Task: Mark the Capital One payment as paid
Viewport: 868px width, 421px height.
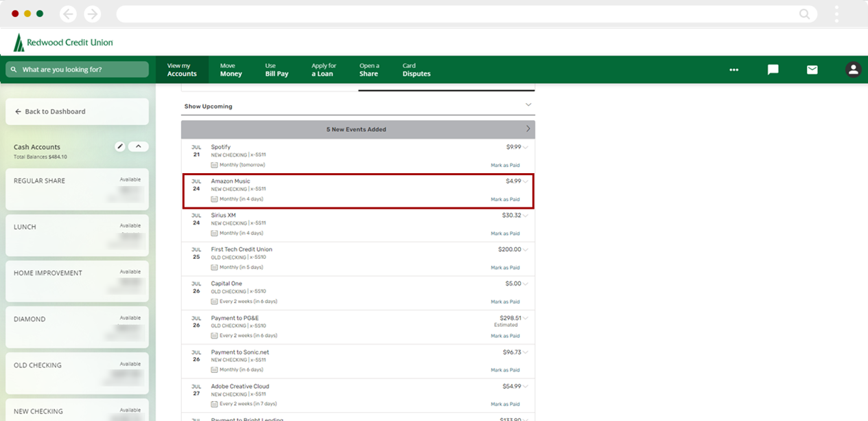Action: point(505,302)
